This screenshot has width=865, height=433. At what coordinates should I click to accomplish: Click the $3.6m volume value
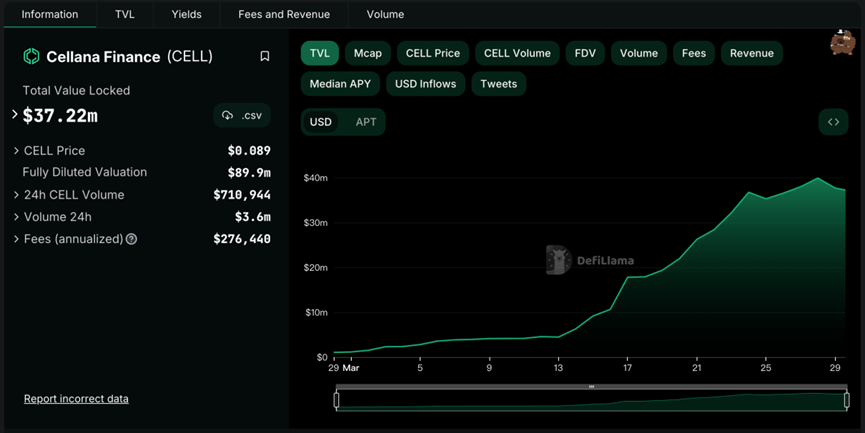253,217
